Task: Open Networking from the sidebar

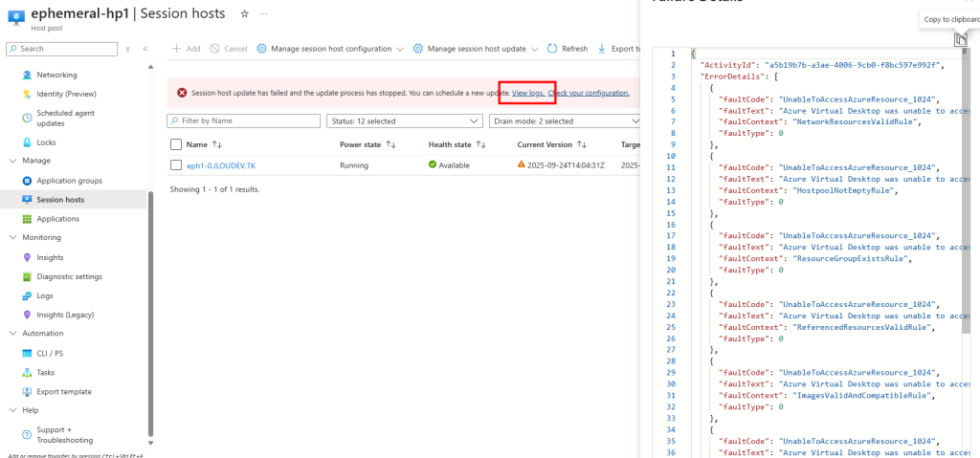Action: (56, 75)
